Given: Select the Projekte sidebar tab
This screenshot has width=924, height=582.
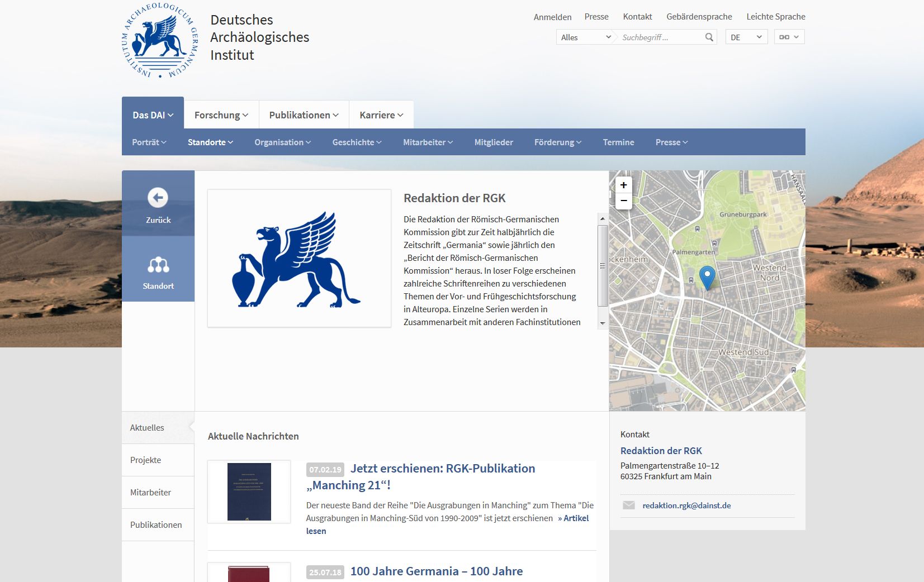Looking at the screenshot, I should [158, 460].
